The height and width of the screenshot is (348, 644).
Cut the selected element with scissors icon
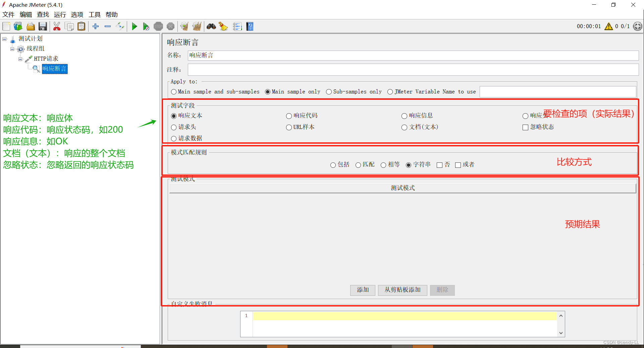pyautogui.click(x=57, y=26)
